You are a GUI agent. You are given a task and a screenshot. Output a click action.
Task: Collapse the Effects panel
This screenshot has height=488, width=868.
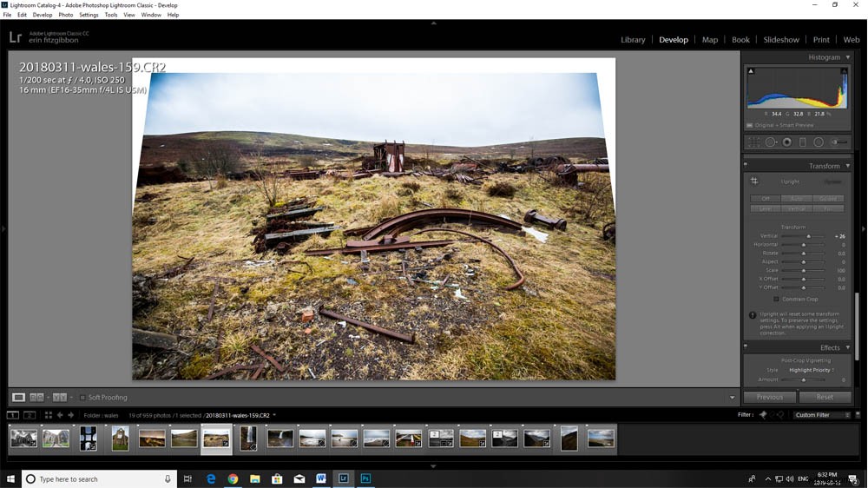click(x=847, y=347)
